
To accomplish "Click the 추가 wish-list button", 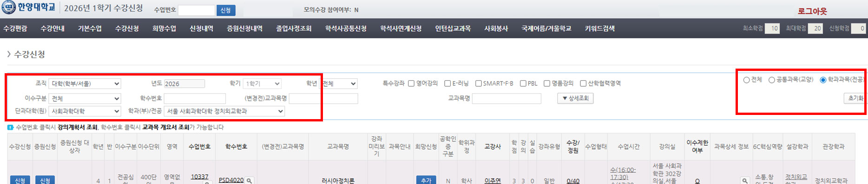I will pyautogui.click(x=426, y=180).
